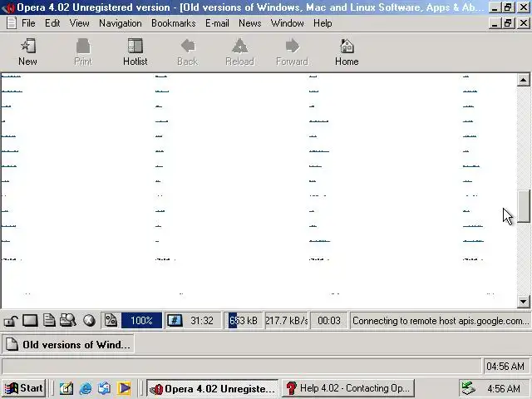Image resolution: width=532 pixels, height=399 pixels.
Task: Click the Print toolbar button
Action: click(x=83, y=52)
